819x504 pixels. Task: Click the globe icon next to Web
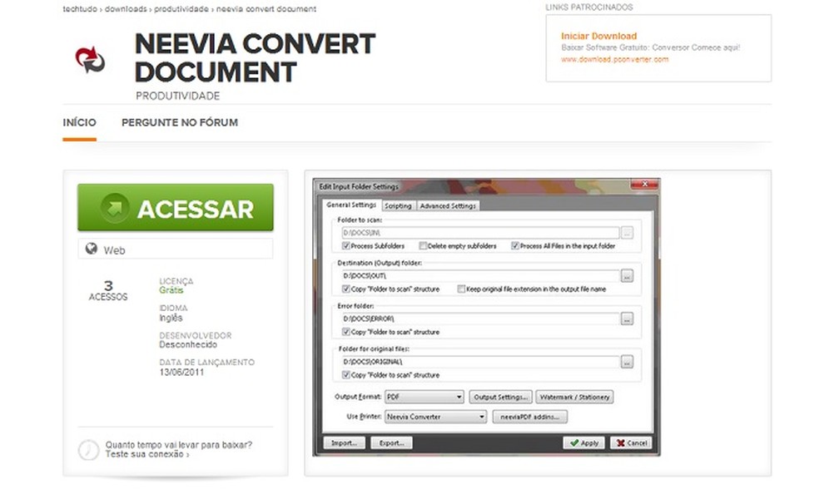(x=92, y=249)
